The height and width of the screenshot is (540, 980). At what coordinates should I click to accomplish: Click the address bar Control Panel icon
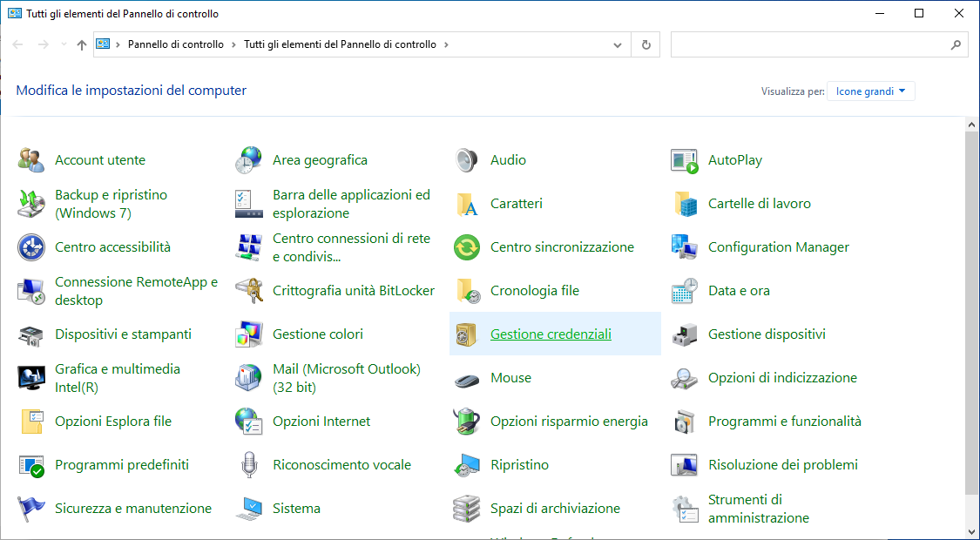tap(103, 44)
